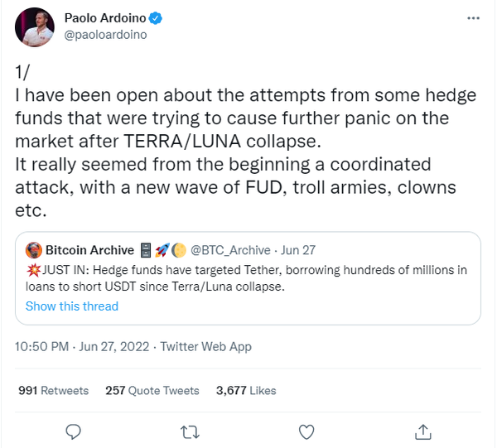
Task: Click Paolo Ardoino's profile avatar
Action: (35, 26)
